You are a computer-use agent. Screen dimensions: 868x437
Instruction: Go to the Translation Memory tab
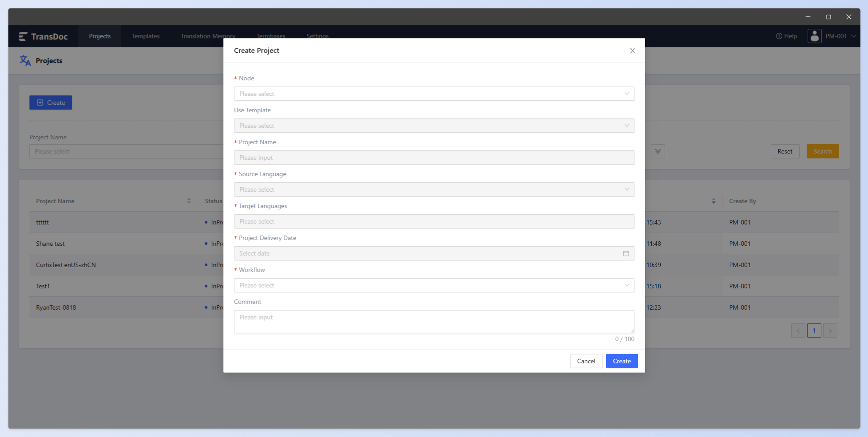click(x=208, y=36)
